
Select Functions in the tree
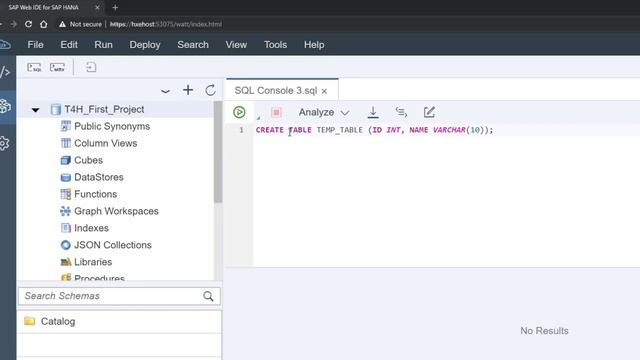pyautogui.click(x=96, y=194)
